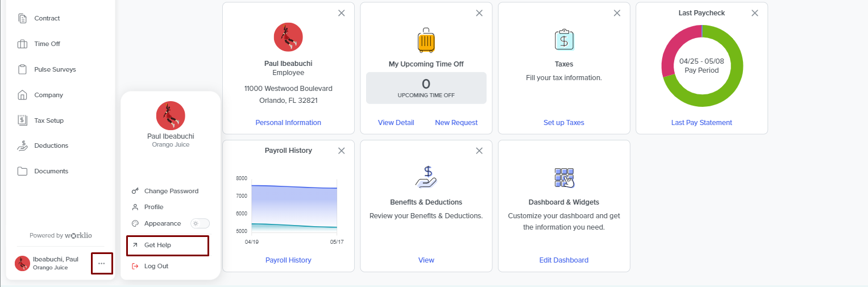
Task: Select Change Password from user menu
Action: (171, 191)
